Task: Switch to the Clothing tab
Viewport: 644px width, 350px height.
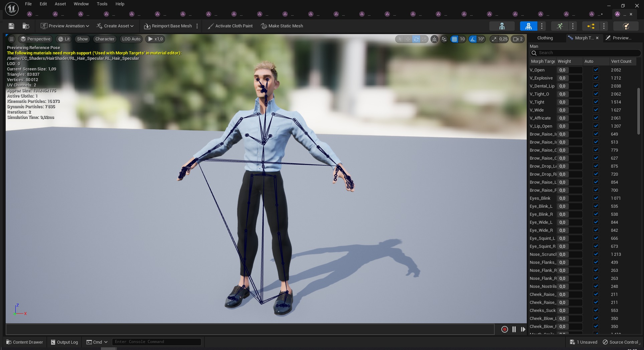Action: click(545, 38)
